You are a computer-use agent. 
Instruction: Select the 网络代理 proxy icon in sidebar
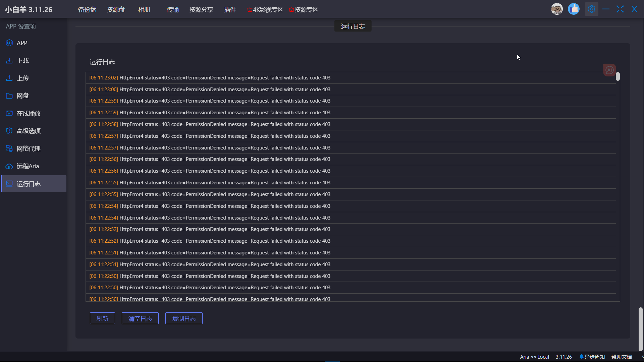pos(9,148)
